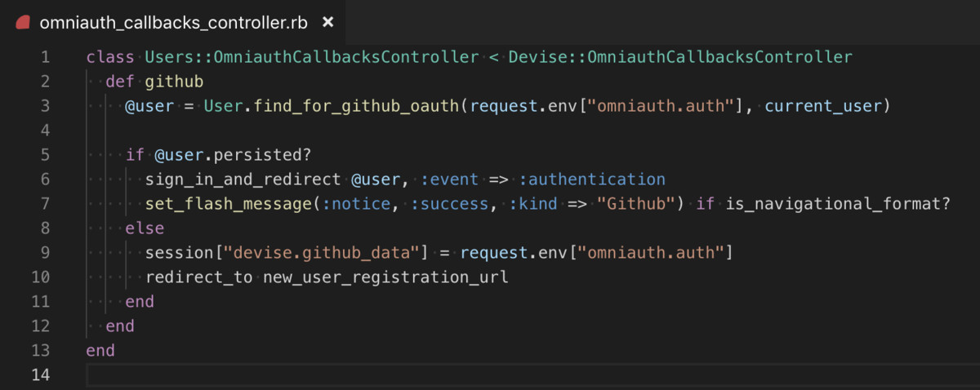The height and width of the screenshot is (390, 980).
Task: Click 'sign_in_and_redirect' on line 6
Action: pos(243,179)
